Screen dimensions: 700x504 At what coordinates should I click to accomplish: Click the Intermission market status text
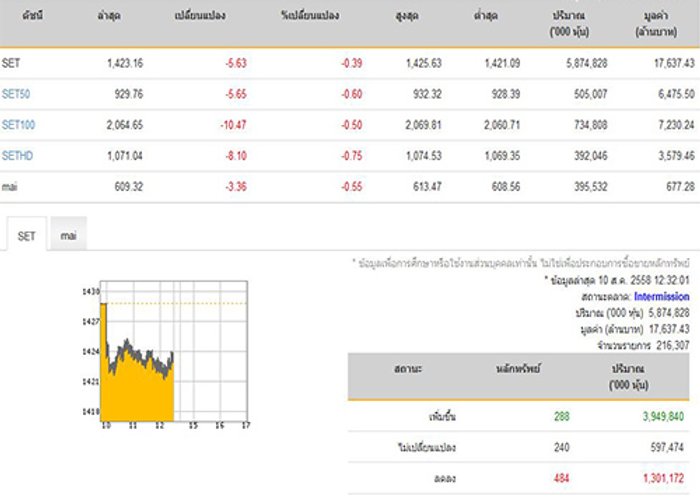tap(662, 297)
